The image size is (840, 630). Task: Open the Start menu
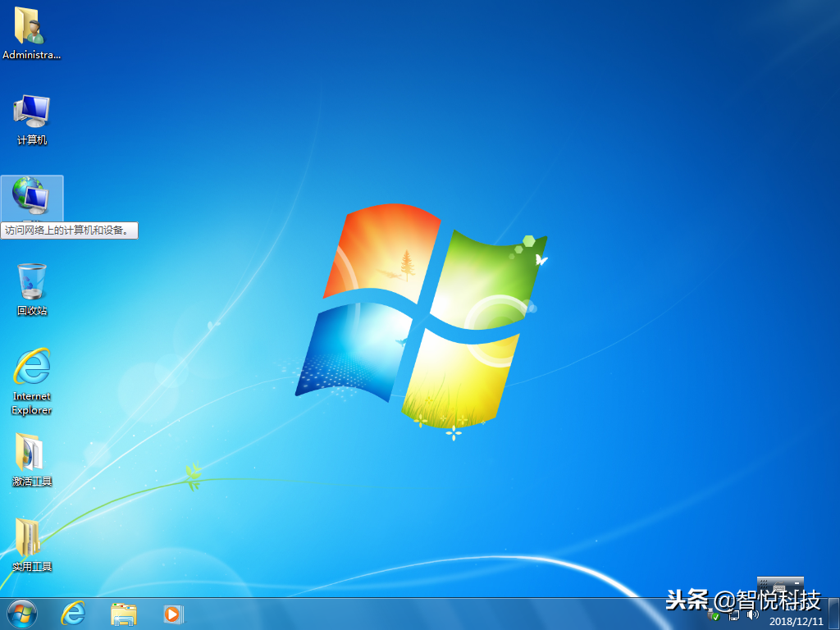(18, 615)
